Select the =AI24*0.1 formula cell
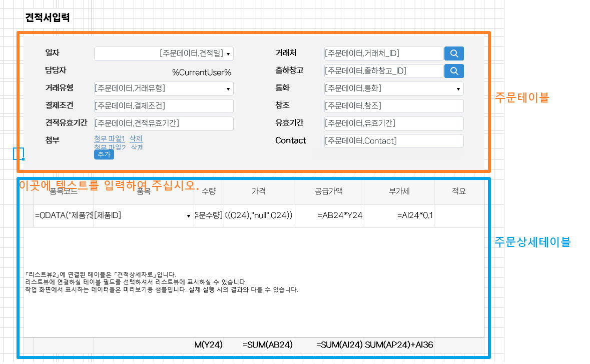Screen dimensions: 590x364 tap(399, 216)
